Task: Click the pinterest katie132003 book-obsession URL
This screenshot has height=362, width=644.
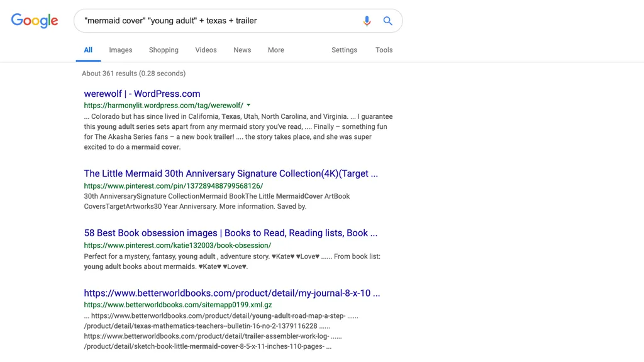Action: pos(177,246)
